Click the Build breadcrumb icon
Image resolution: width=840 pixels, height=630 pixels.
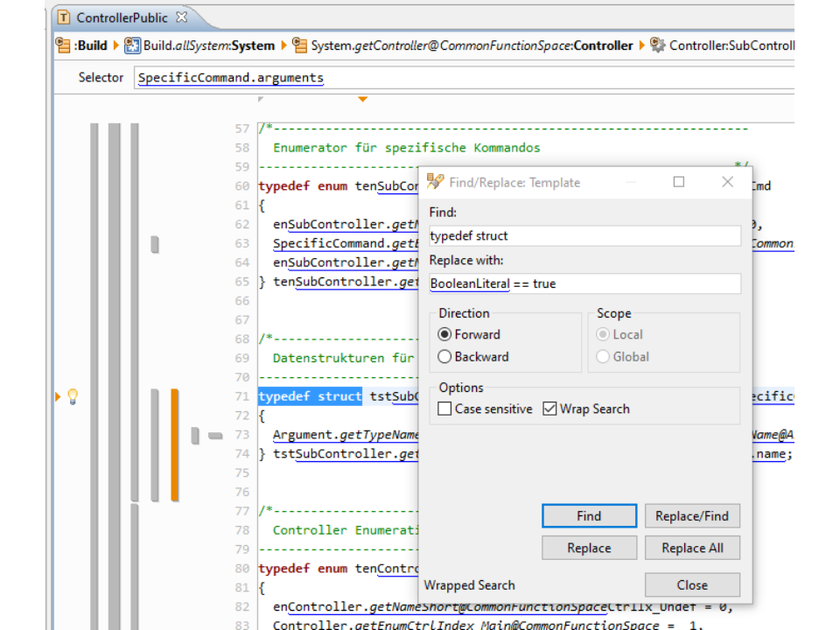pyautogui.click(x=64, y=45)
